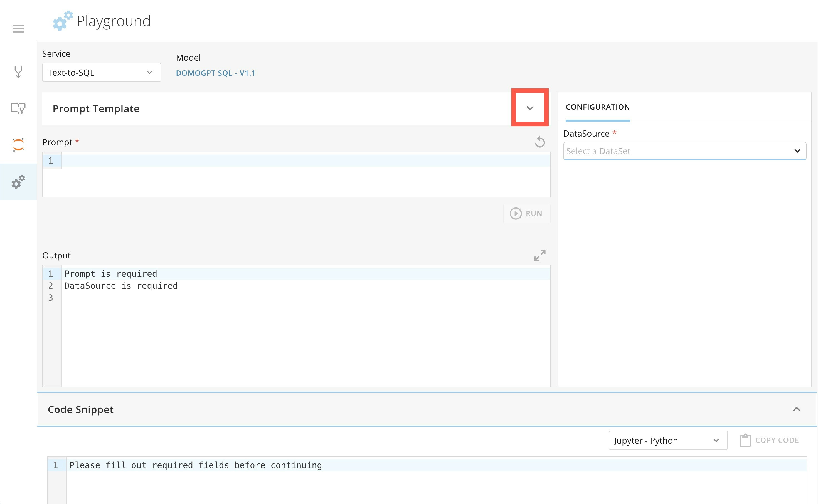This screenshot has height=504, width=818.
Task: Collapse the Code Snippet section
Action: 796,409
